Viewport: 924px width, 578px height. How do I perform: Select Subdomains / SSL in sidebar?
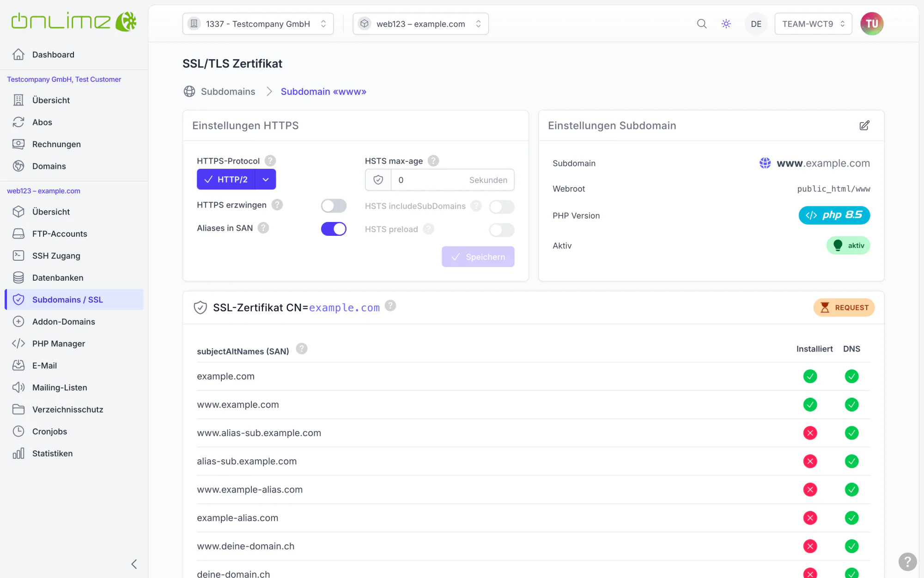tap(74, 300)
